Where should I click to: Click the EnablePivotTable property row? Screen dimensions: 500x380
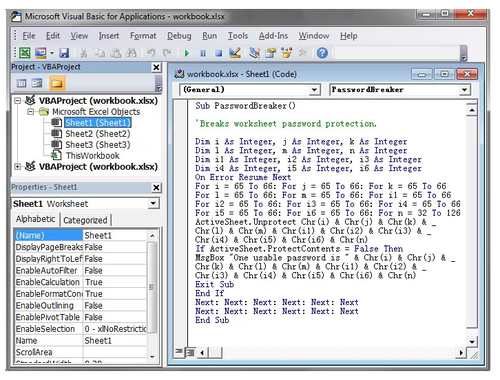pos(81,317)
